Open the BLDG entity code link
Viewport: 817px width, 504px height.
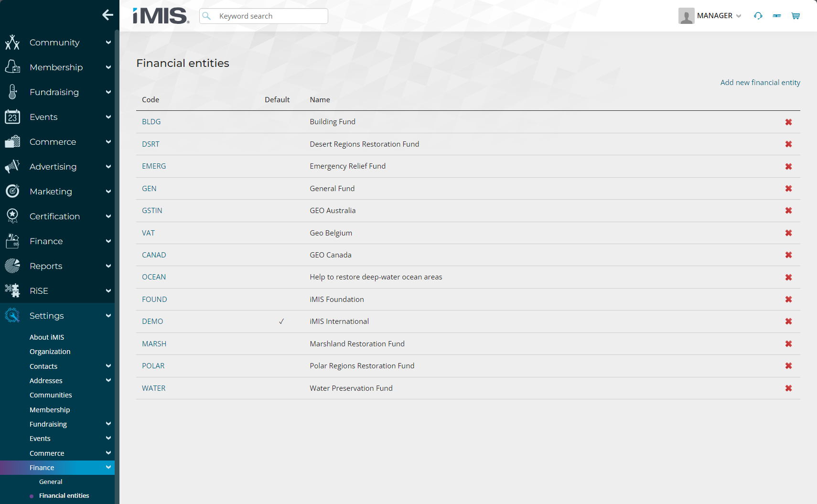tap(151, 122)
